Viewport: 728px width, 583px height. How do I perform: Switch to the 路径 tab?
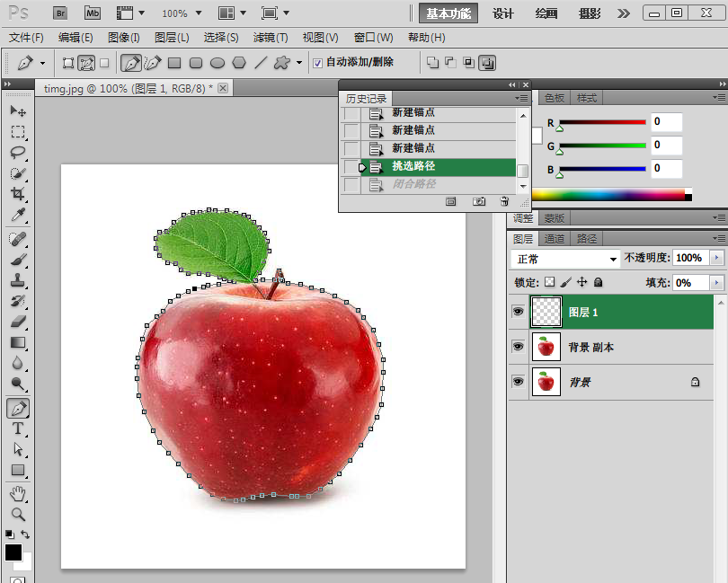(x=586, y=239)
